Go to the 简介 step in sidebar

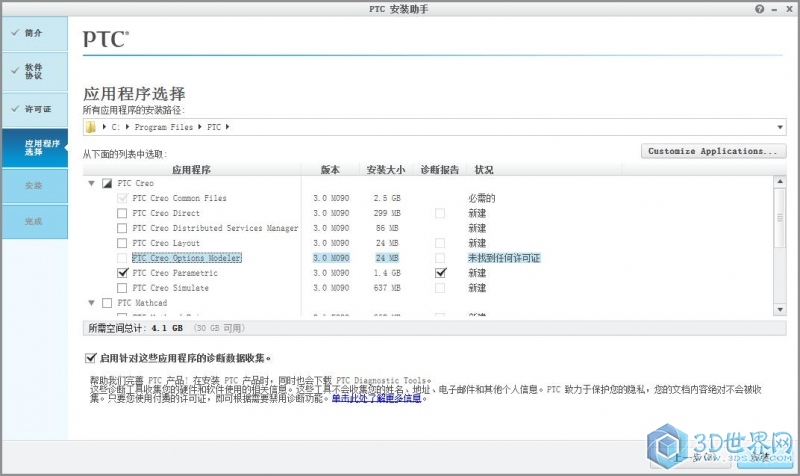tap(34, 33)
